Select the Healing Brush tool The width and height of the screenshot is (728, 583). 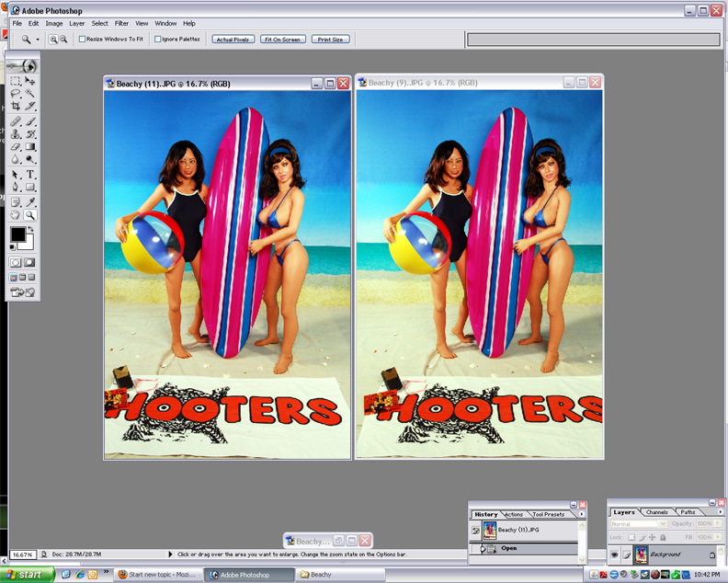[16, 121]
